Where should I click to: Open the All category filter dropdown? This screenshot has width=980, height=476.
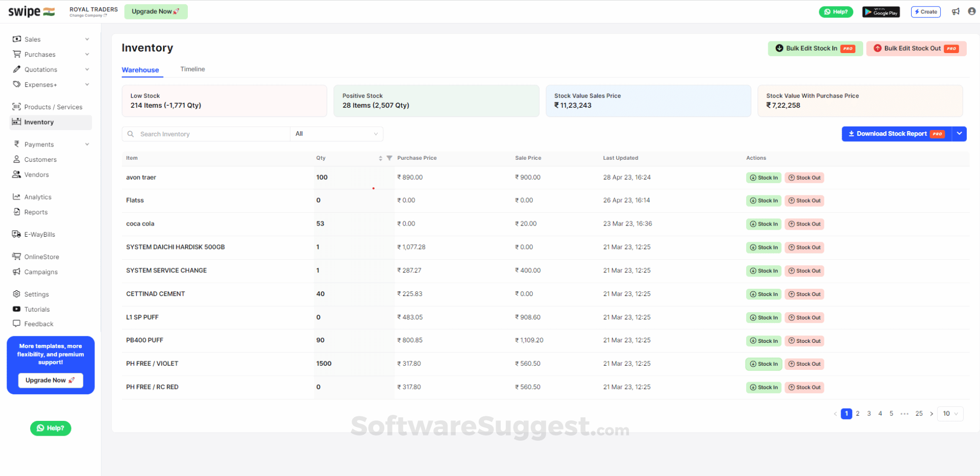coord(336,134)
